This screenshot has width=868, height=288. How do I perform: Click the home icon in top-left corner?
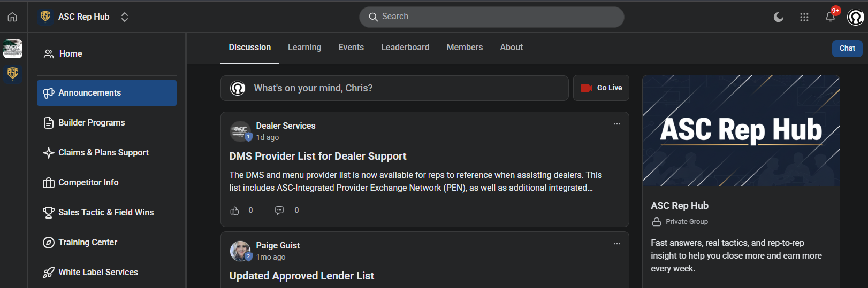[x=12, y=17]
